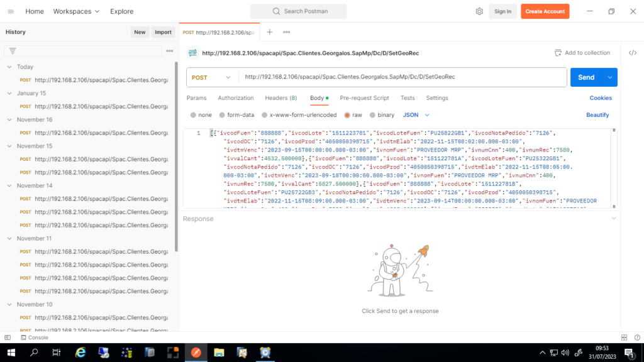Click the Sign In button
Screen dimensions: 644x362
(x=502, y=11)
